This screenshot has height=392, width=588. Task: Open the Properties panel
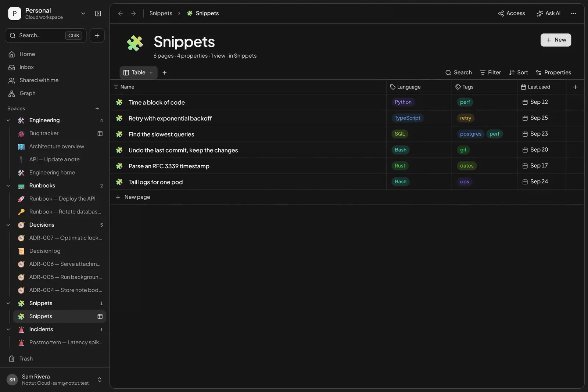pos(553,73)
